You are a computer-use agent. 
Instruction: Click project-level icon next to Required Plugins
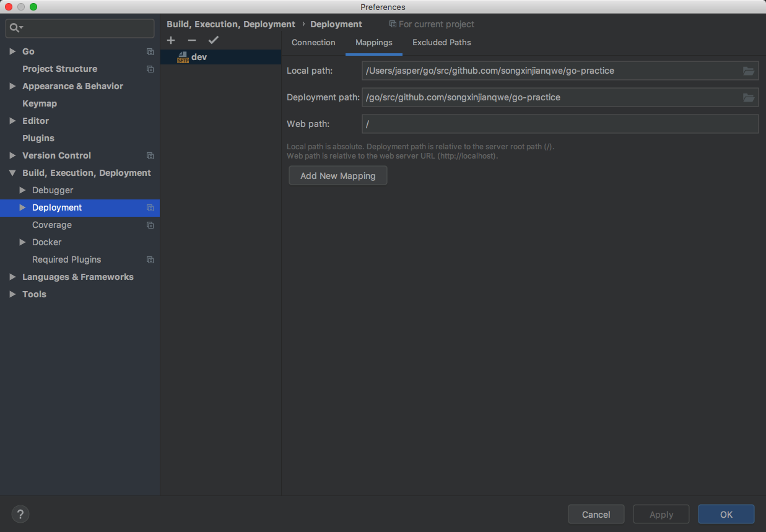point(150,259)
